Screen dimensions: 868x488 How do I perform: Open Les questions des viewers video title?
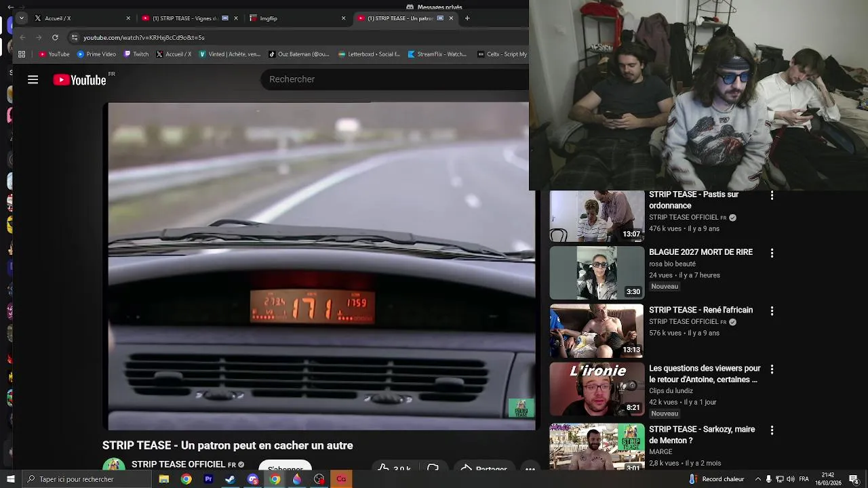pyautogui.click(x=705, y=373)
